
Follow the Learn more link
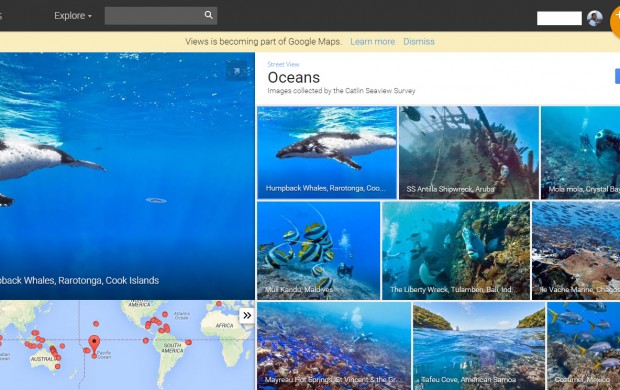pos(372,42)
